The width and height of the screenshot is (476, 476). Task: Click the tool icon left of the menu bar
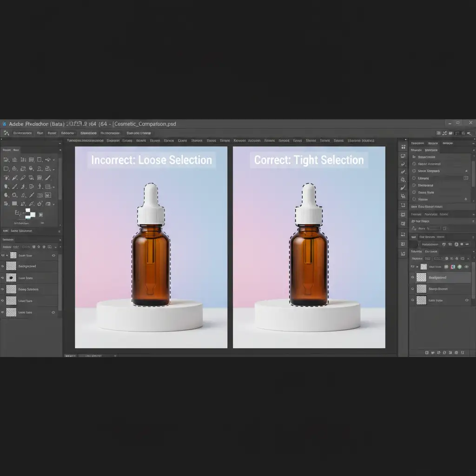6,133
